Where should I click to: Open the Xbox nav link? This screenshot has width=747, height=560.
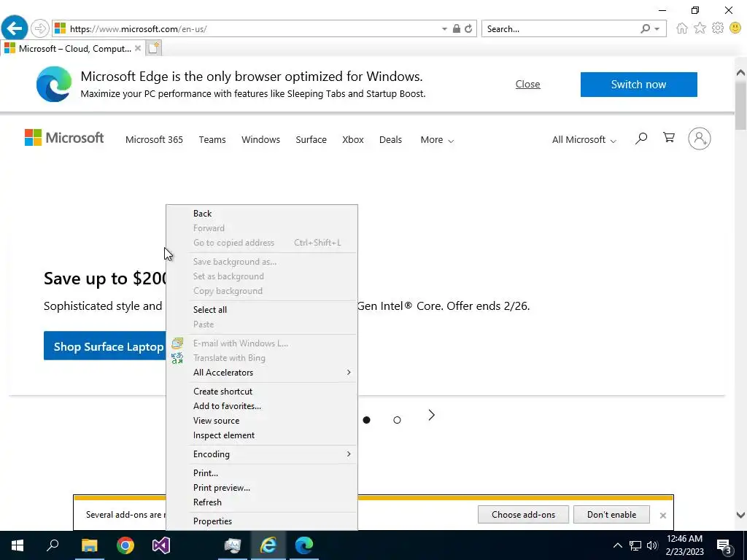[x=352, y=139]
